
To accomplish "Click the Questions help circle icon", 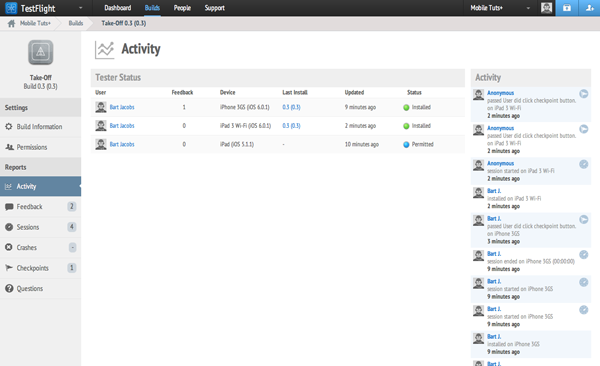I will pyautogui.click(x=9, y=288).
